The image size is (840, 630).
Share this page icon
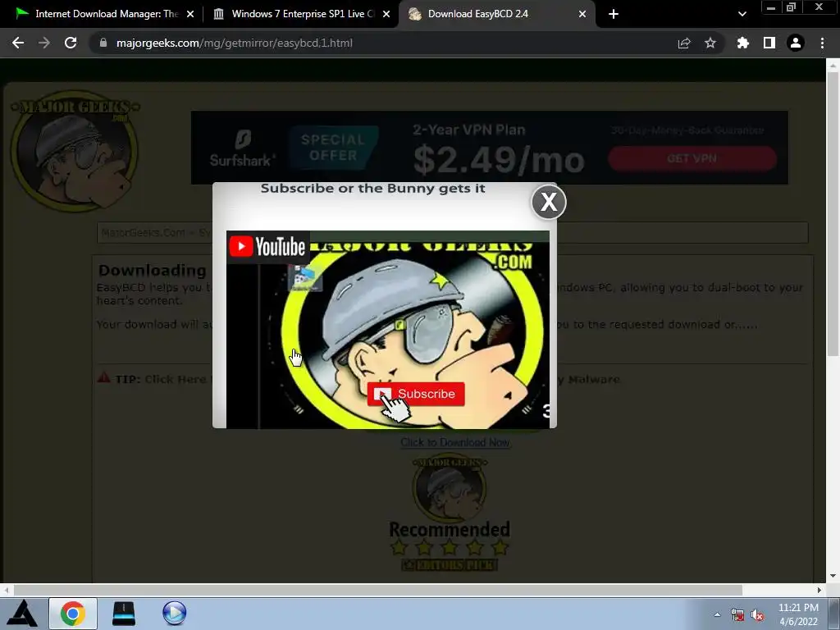tap(683, 43)
